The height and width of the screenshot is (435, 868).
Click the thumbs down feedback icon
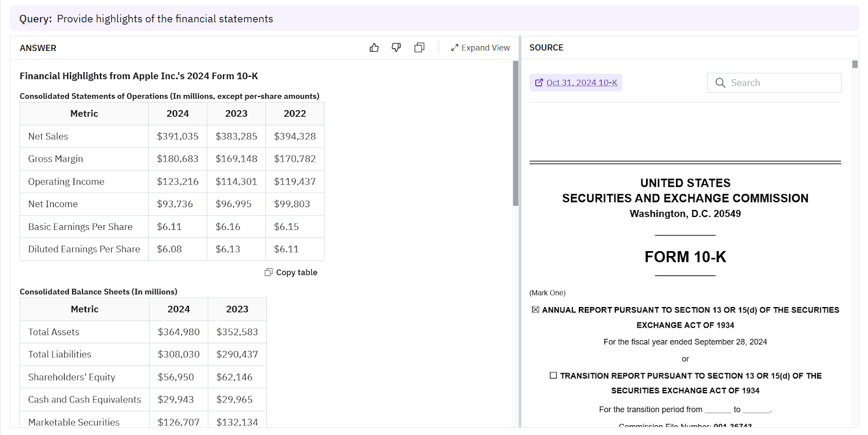click(x=397, y=48)
